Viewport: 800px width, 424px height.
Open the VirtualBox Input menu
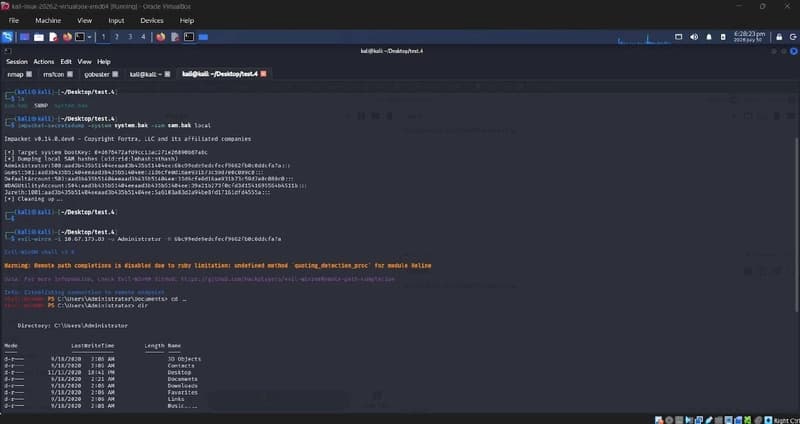116,20
